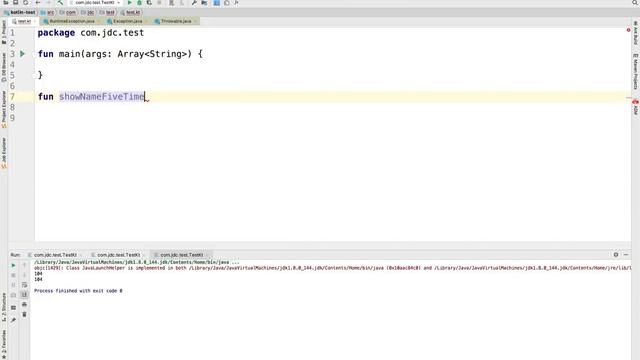This screenshot has height=360, width=640.
Task: Click text 'package com.jdc.test' in editor
Action: 91,33
